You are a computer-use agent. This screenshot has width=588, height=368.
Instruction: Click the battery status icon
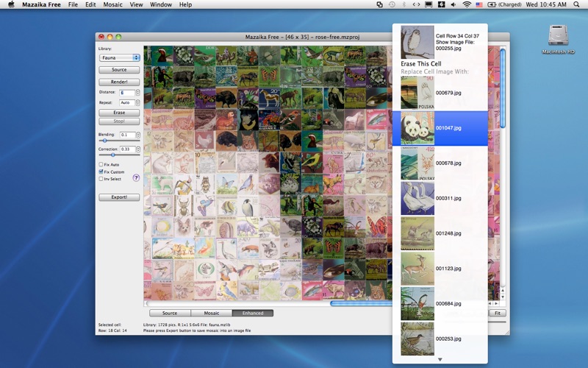(x=492, y=4)
